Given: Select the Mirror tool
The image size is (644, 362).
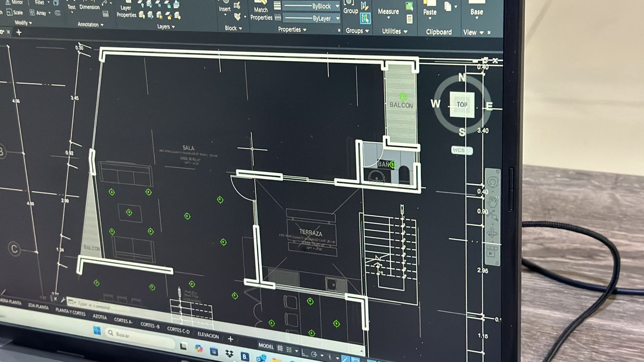Looking at the screenshot, I should [14, 2].
